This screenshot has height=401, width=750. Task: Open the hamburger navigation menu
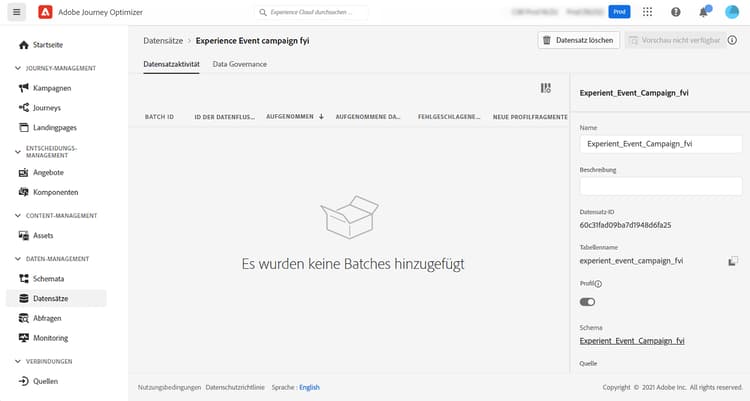(16, 12)
